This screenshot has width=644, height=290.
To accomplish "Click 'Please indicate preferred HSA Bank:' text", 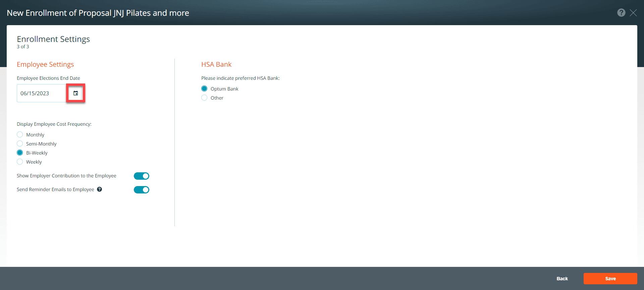I will tap(240, 78).
